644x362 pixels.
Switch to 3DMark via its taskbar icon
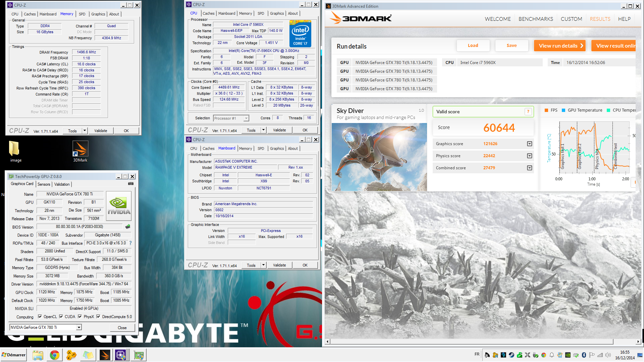105,355
